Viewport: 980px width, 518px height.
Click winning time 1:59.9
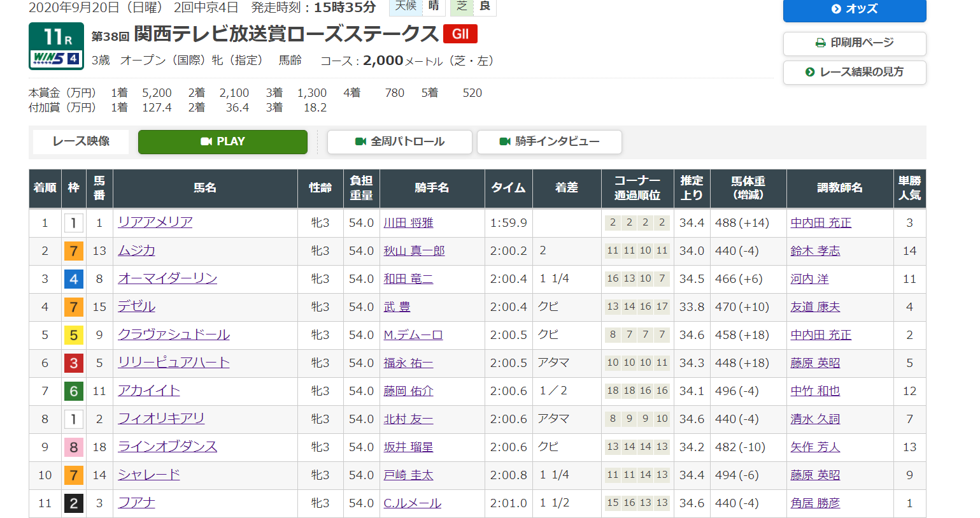coord(508,223)
